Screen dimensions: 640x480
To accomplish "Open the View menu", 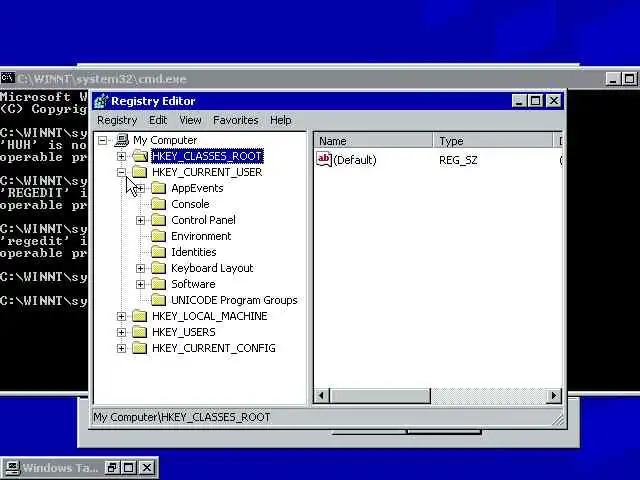I will point(190,120).
